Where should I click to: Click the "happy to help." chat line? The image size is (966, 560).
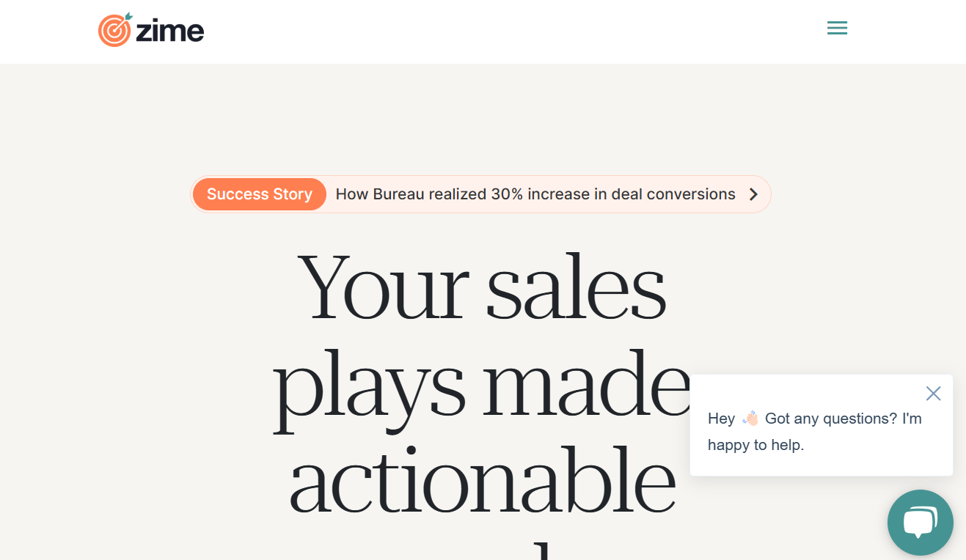tap(755, 445)
